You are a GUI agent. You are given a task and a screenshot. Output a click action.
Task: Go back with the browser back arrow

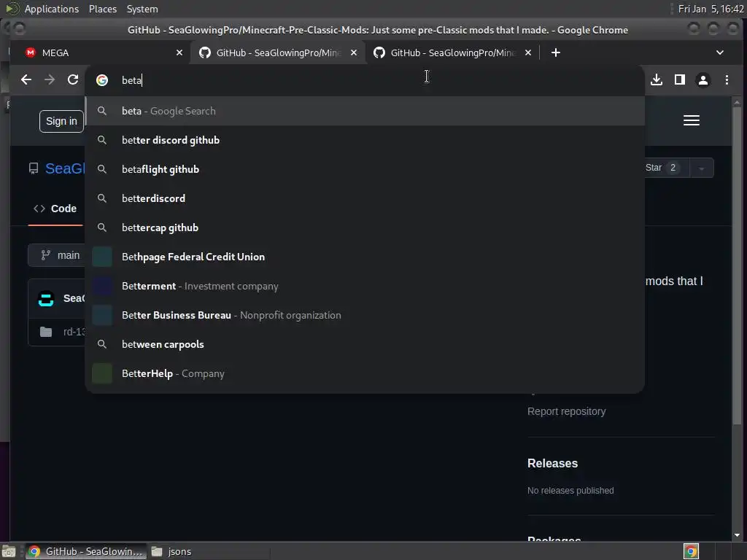pos(26,80)
